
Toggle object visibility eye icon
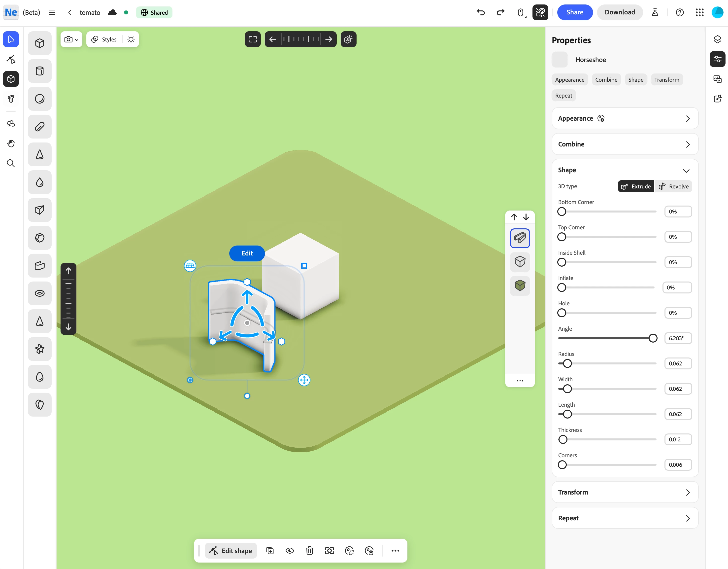tap(290, 551)
